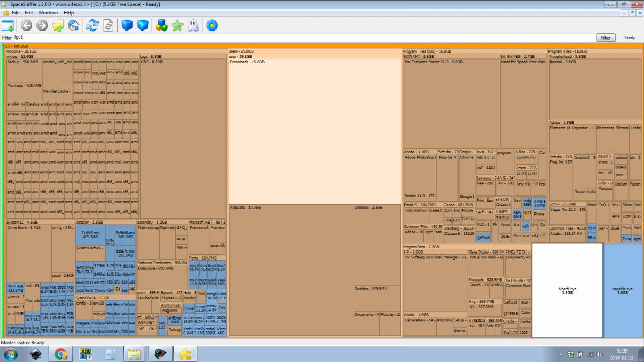Select the Backup - 556.9MB folder
644x362 pixels.
click(24, 71)
